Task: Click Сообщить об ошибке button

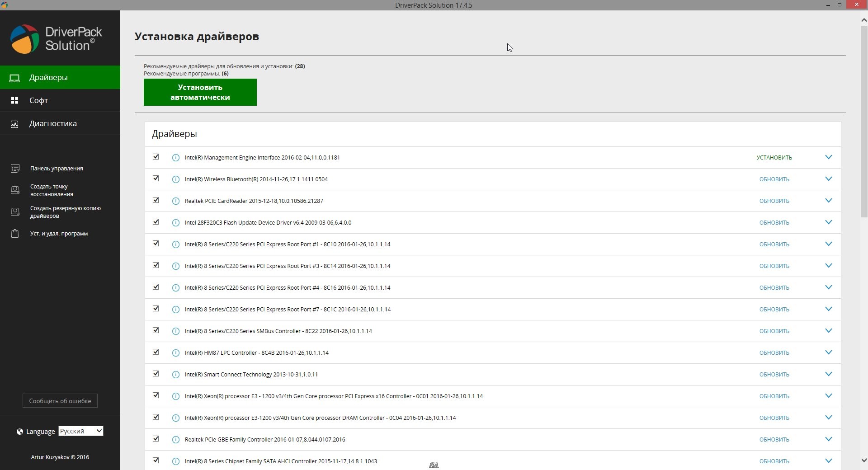Action: [60, 401]
